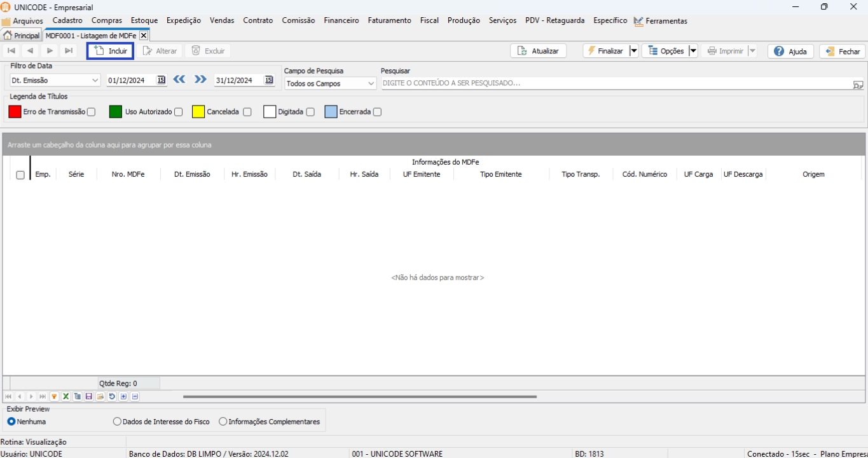Image resolution: width=868 pixels, height=458 pixels.
Task: Click the search icon in Pesquisar field
Action: pyautogui.click(x=858, y=84)
